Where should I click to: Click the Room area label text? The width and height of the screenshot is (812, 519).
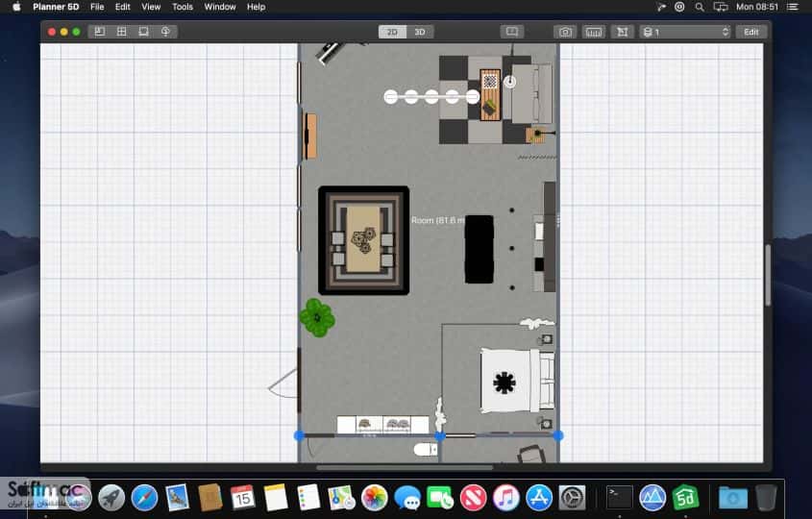click(x=437, y=220)
